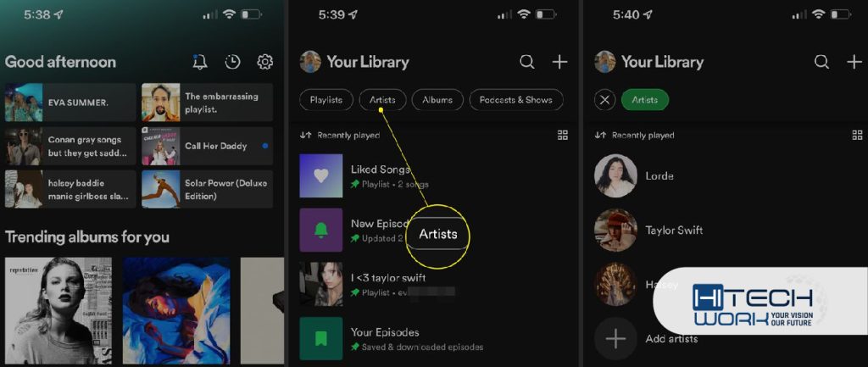
Task: Deselect the green Artists chip
Action: point(645,100)
